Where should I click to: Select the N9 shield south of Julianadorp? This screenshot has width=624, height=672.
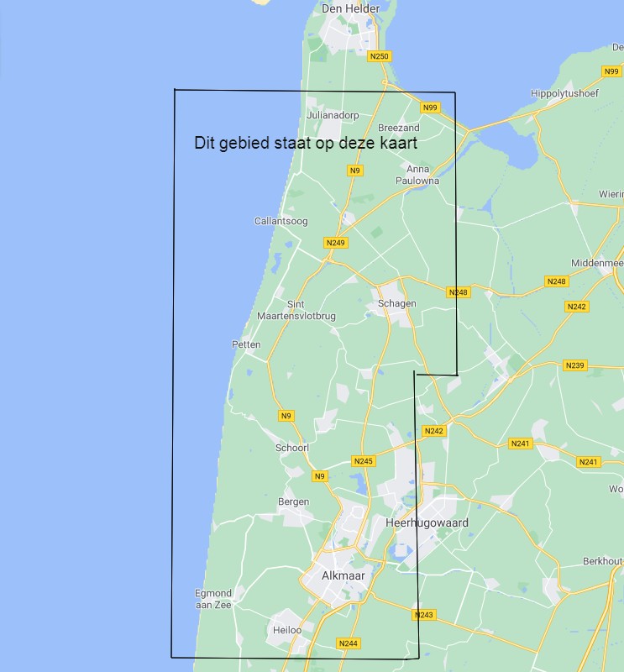point(355,171)
